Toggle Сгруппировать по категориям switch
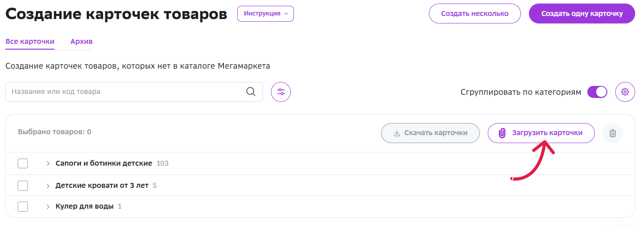 597,92
